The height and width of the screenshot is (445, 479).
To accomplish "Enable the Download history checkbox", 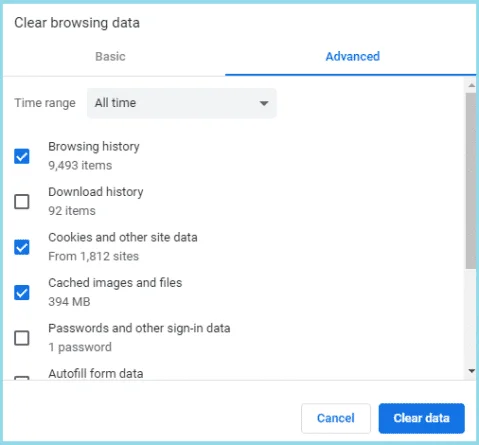I will 22,202.
